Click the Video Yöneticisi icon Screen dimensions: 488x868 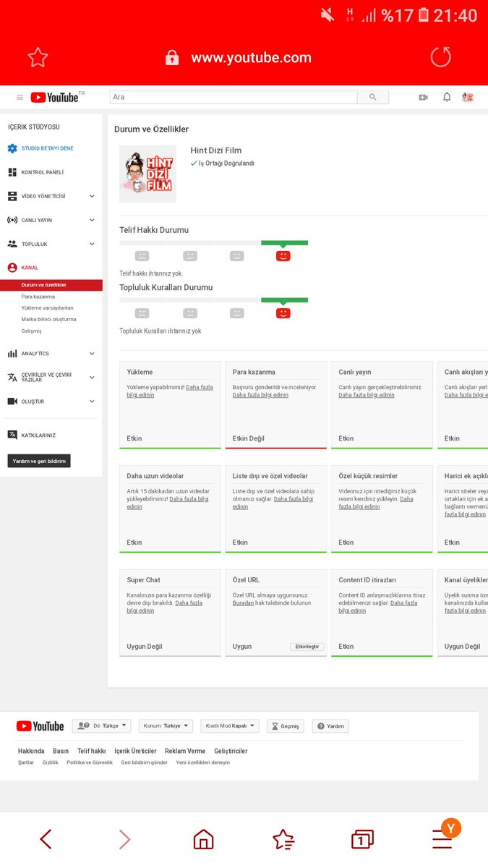(x=12, y=196)
